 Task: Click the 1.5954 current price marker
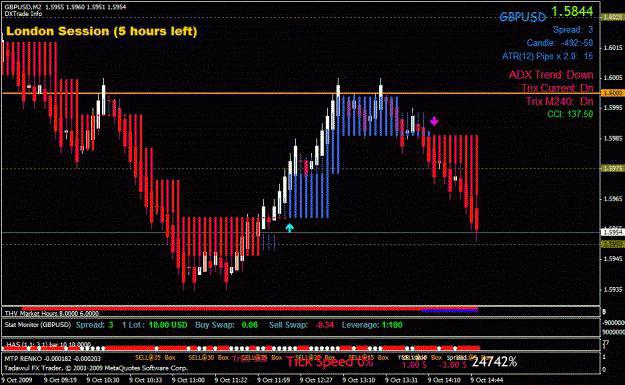pos(613,232)
